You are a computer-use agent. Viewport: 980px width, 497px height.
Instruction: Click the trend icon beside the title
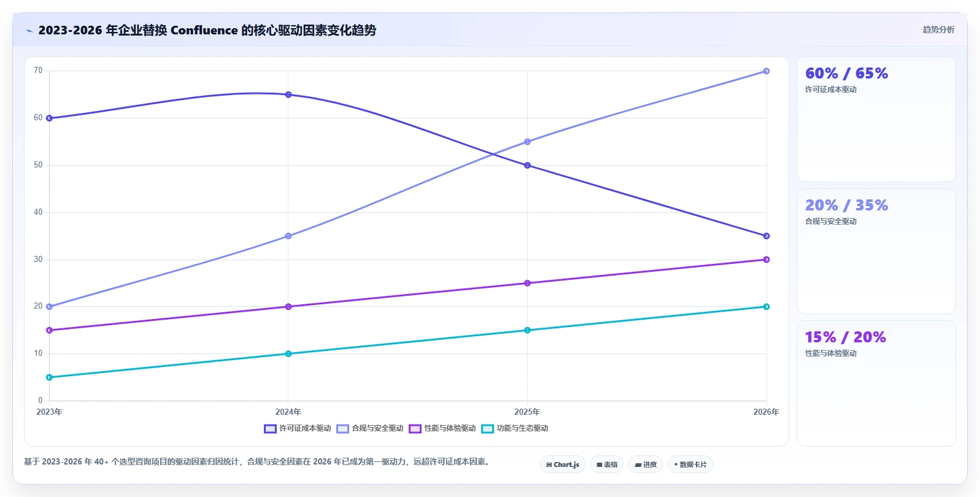point(29,31)
